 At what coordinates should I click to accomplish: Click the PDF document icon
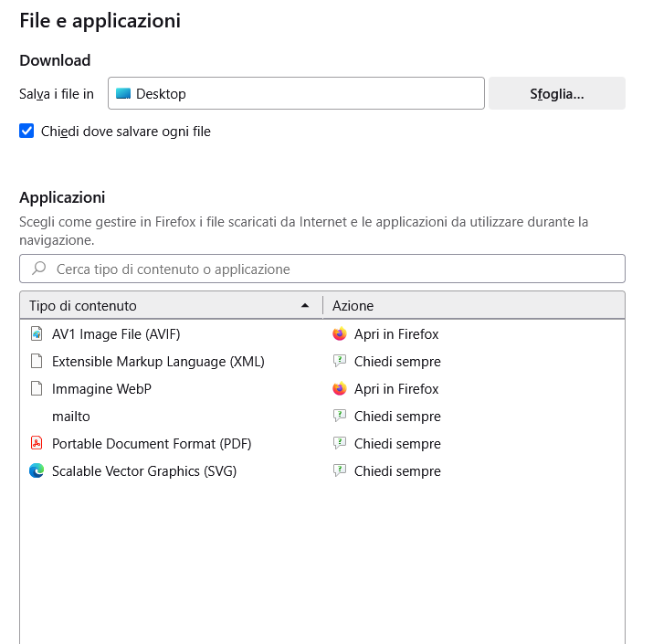(x=37, y=444)
